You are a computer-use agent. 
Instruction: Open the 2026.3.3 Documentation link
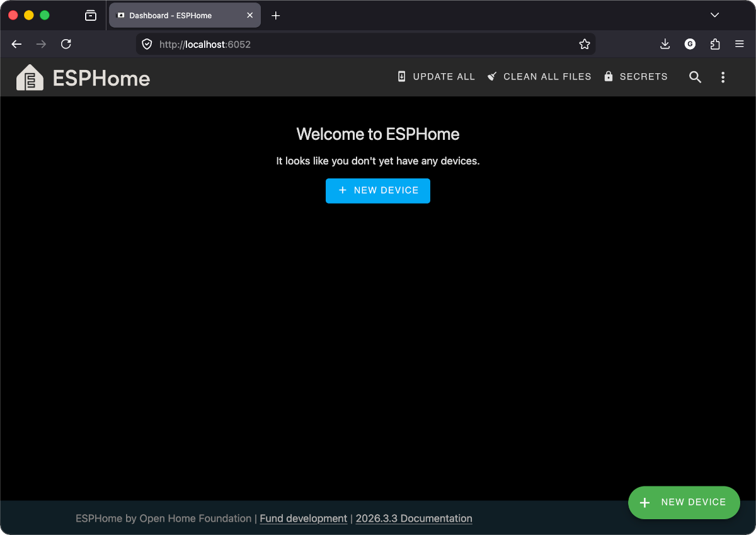click(x=414, y=519)
